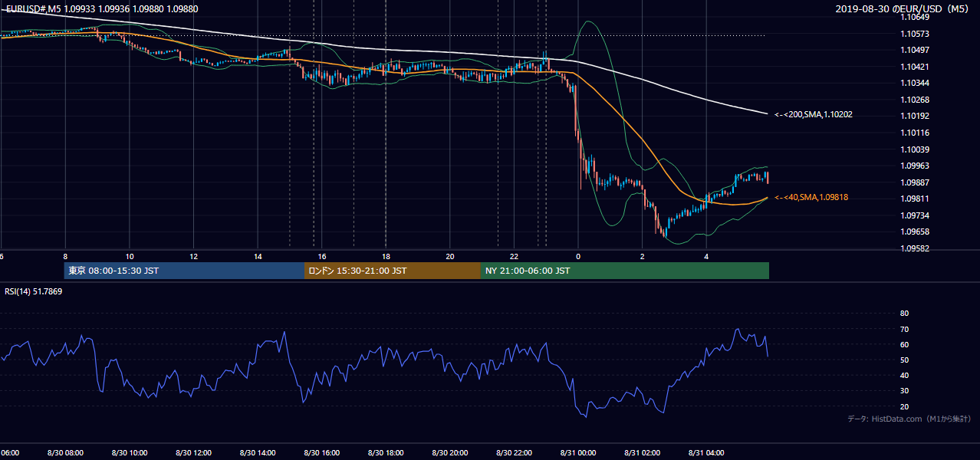Screen dimensions: 980x460
Task: Click the RSI scale level 70
Action: (x=904, y=329)
